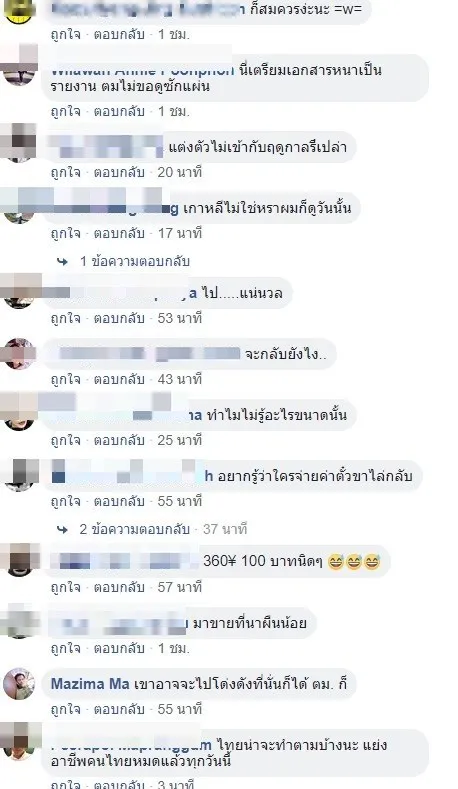Expand the 1 ข้อความตอบกลับ replies

(x=134, y=261)
